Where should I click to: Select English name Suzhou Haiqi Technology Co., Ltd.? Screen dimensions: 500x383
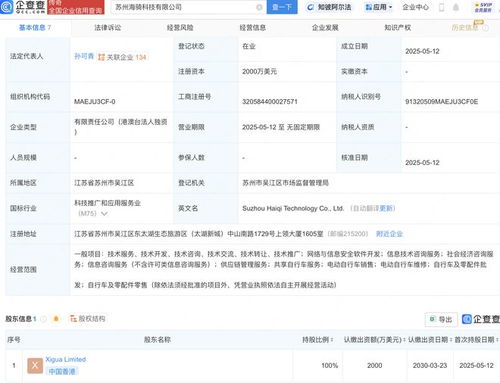293,208
